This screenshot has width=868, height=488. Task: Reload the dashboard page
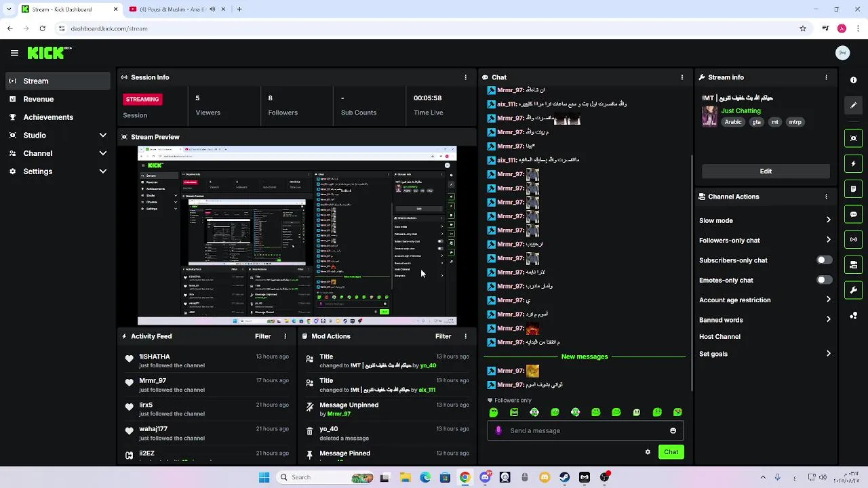click(x=42, y=28)
